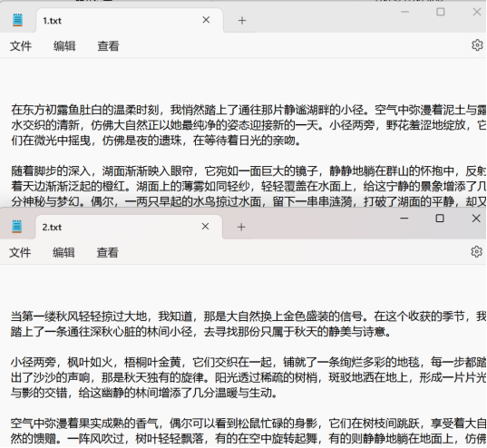Open 文件 menu in 2.txt window

tap(20, 252)
